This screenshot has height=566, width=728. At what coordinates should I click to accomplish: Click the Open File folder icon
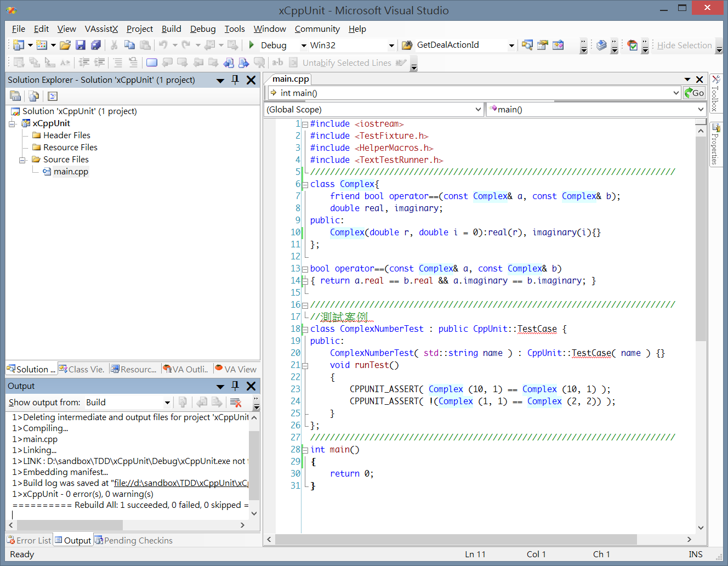pos(65,45)
